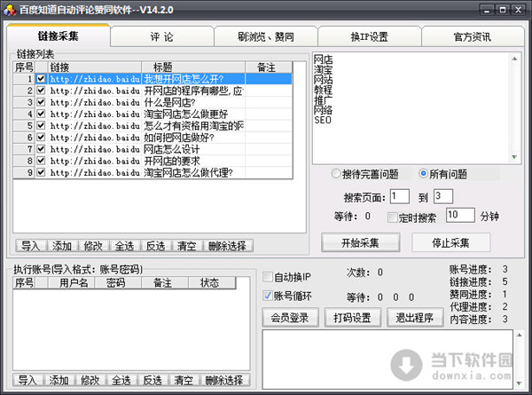Click 备注 column header in link list
The height and width of the screenshot is (395, 532).
pyautogui.click(x=269, y=67)
